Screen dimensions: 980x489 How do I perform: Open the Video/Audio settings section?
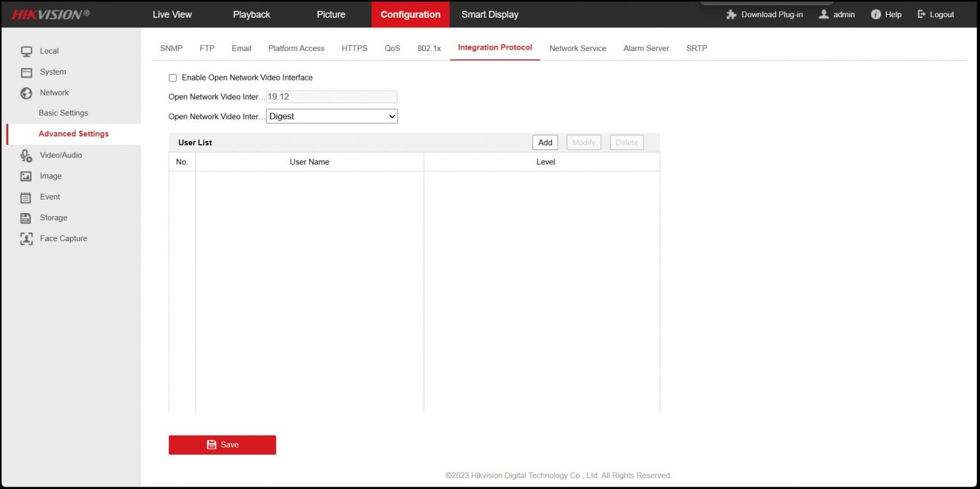tap(61, 155)
